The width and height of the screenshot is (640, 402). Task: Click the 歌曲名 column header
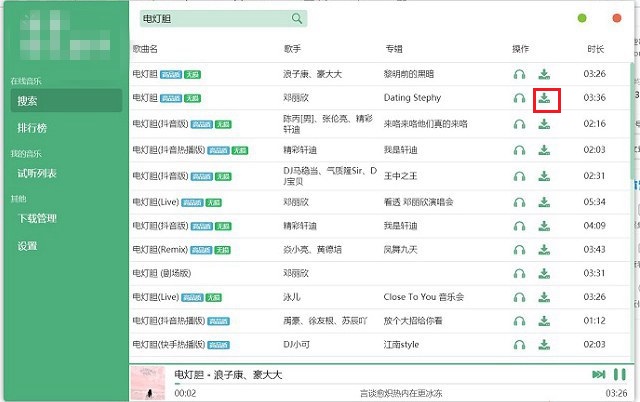tap(145, 49)
